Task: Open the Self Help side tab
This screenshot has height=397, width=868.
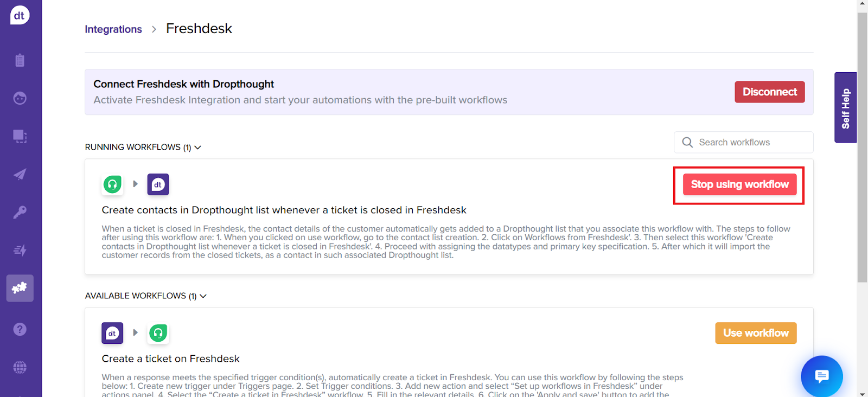Action: coord(845,107)
